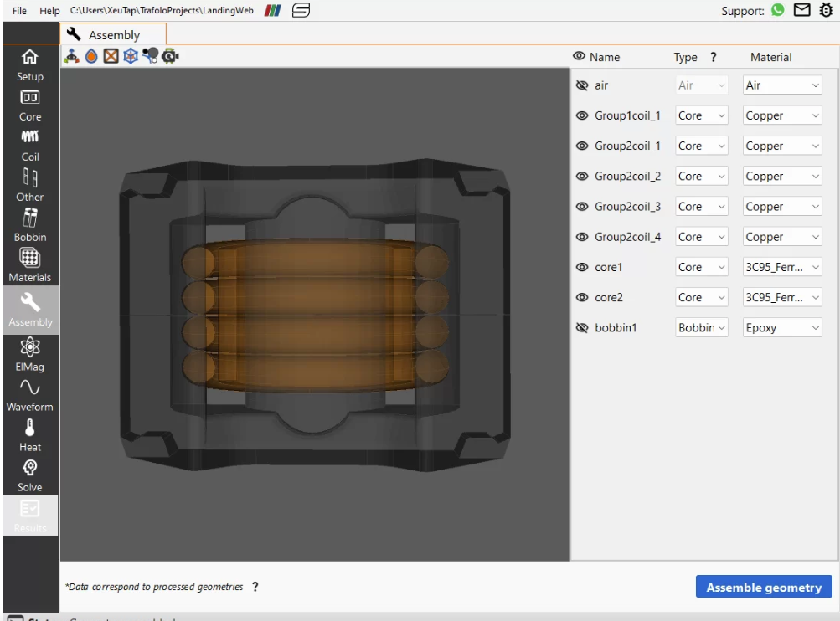Click the crossed-box toolbar icon
The image size is (840, 621).
pos(111,56)
